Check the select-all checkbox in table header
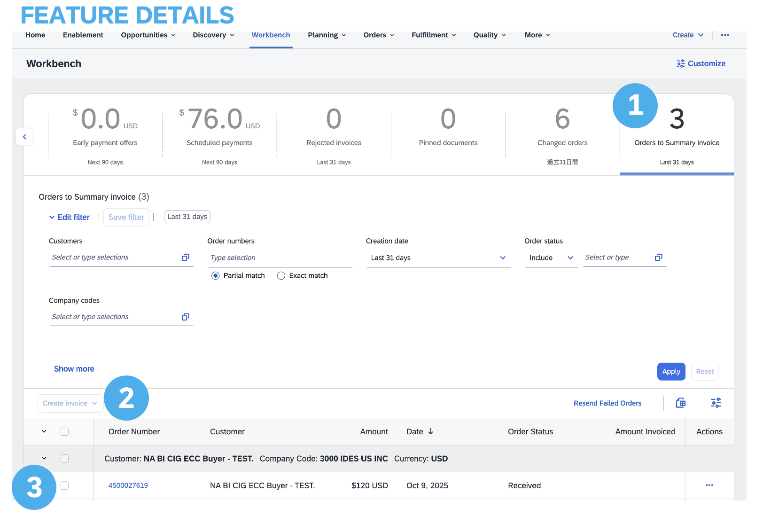The image size is (763, 532). pos(65,431)
